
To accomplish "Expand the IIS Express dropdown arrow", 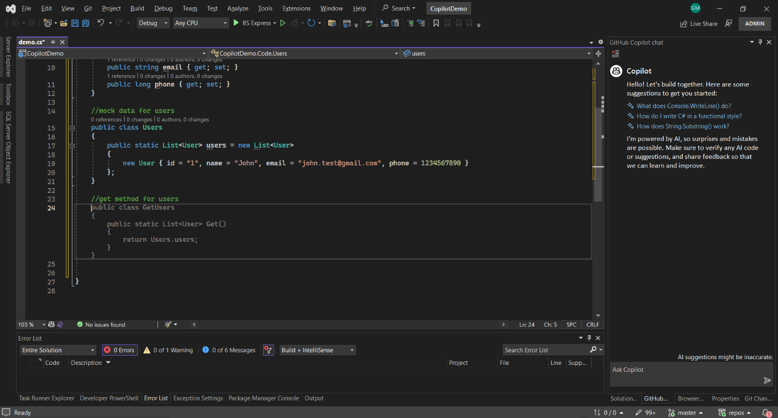I will [275, 23].
